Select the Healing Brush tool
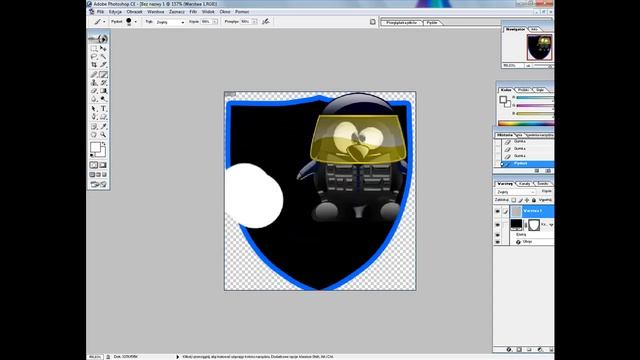The image size is (640, 360). point(94,75)
